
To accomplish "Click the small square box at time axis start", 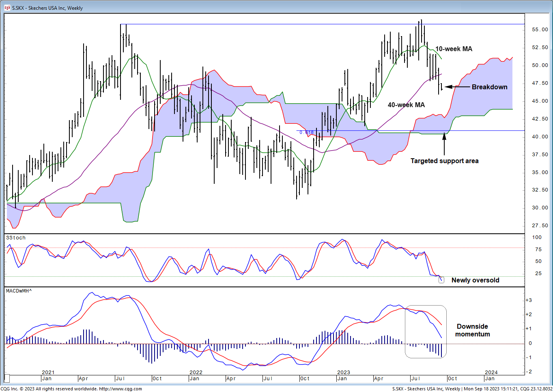I will pos(7,379).
